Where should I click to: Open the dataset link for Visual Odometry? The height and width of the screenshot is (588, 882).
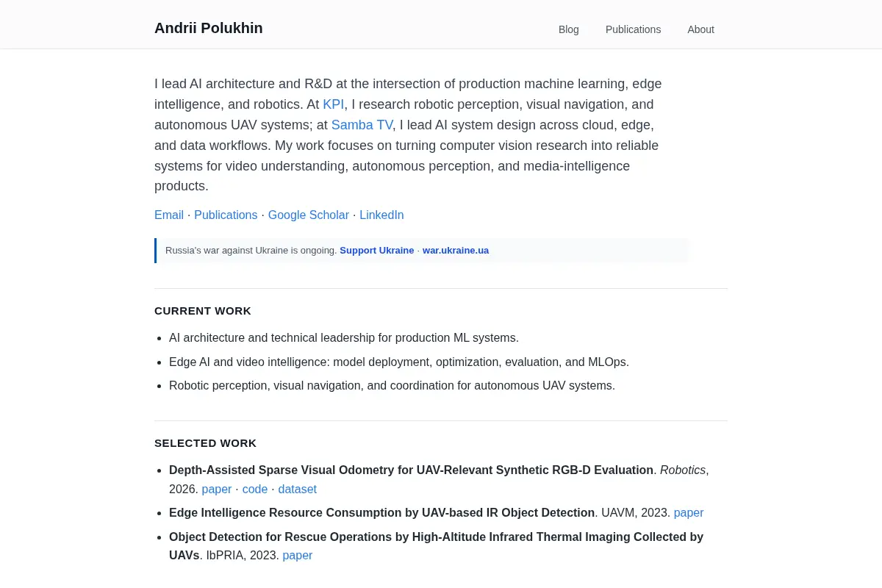tap(298, 490)
